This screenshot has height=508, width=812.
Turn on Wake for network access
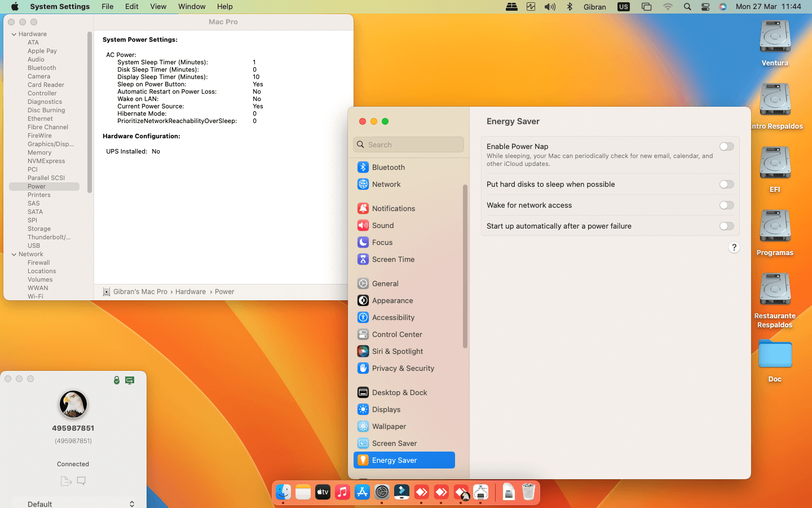pyautogui.click(x=726, y=205)
